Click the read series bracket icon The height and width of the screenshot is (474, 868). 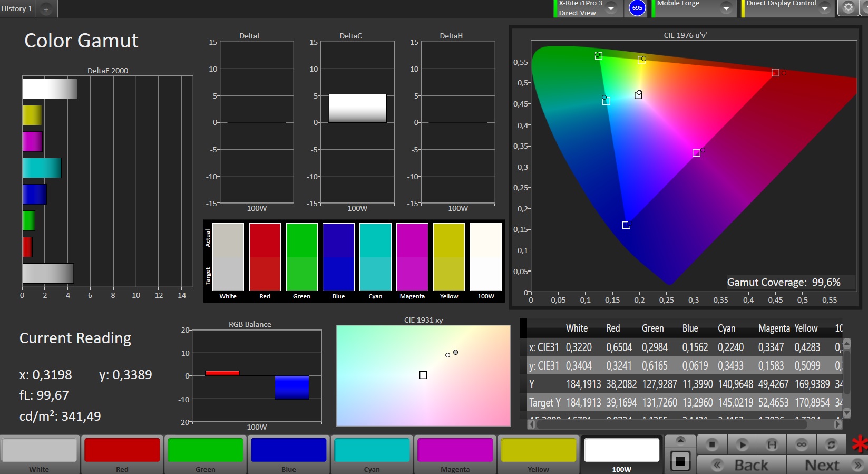click(772, 444)
